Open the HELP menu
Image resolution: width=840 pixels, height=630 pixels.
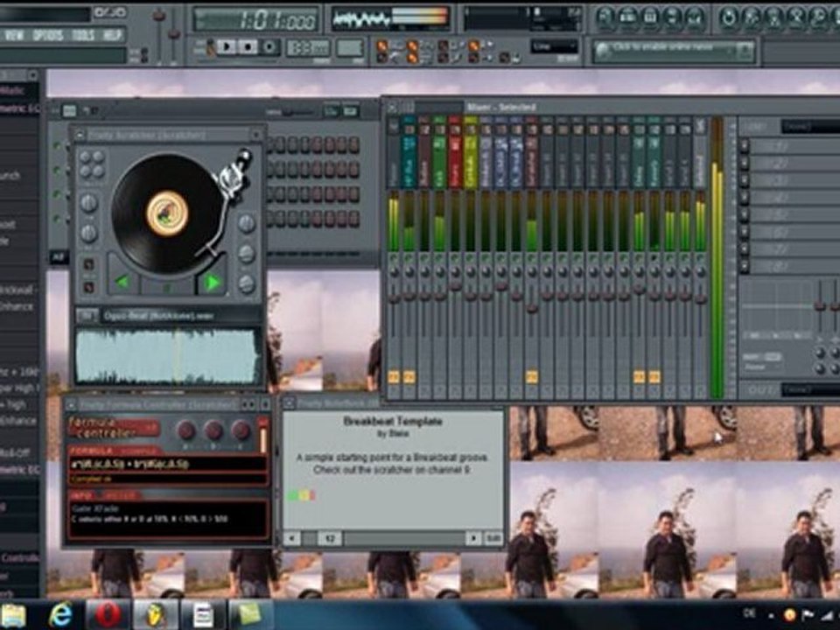pyautogui.click(x=112, y=35)
